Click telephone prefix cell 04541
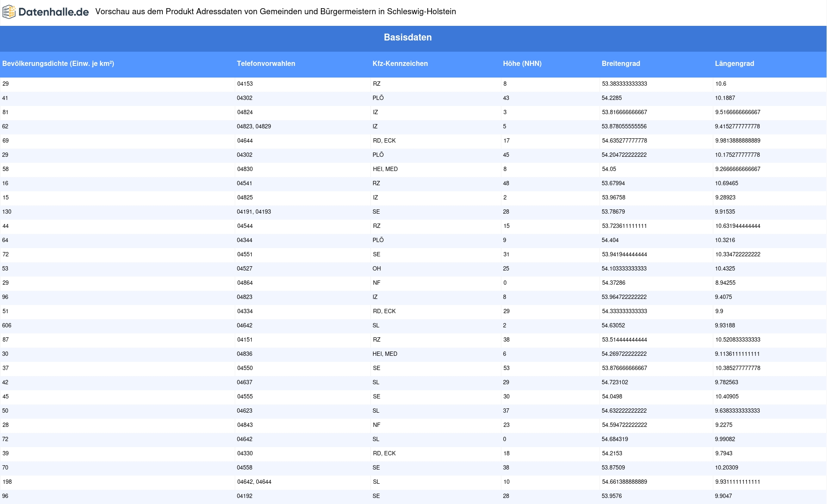Image resolution: width=827 pixels, height=504 pixels. click(245, 184)
